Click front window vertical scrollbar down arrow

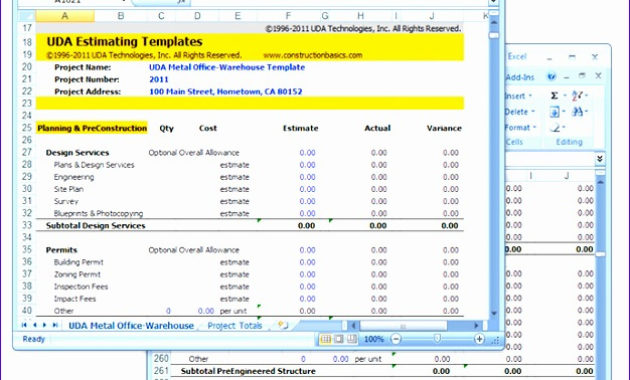[494, 314]
